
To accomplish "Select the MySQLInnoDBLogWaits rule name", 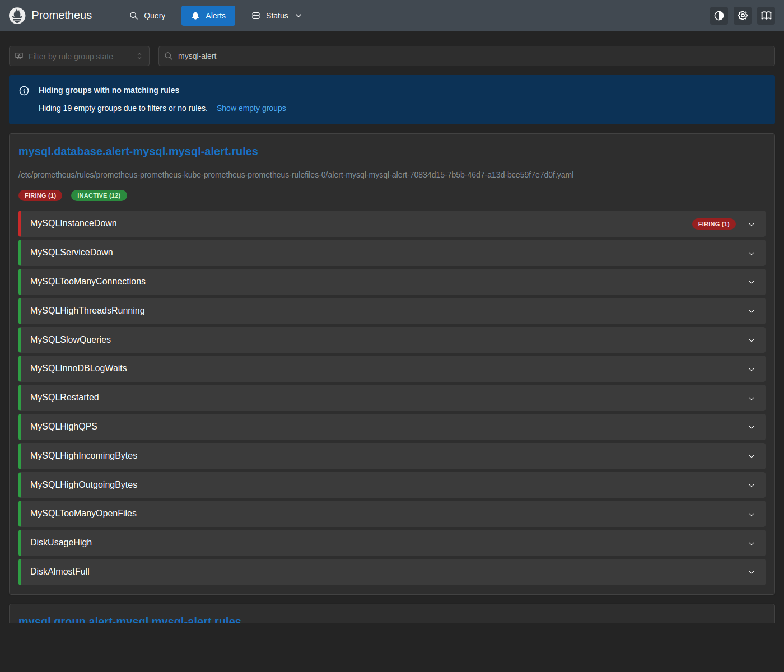I will click(x=78, y=368).
